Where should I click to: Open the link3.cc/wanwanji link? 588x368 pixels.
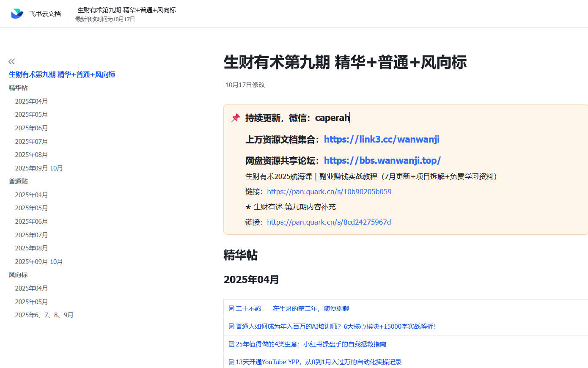pyautogui.click(x=382, y=139)
